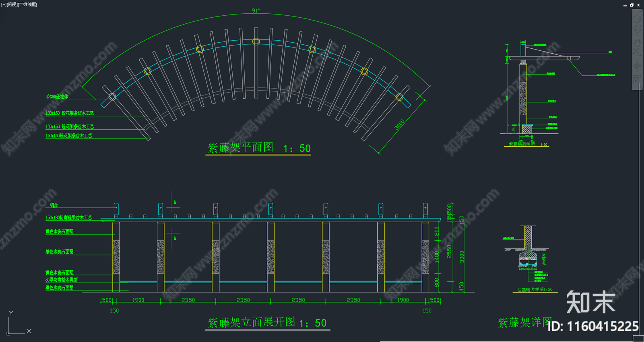Open the [俯视] view controls menu
The height and width of the screenshot is (342, 644).
(12, 4)
